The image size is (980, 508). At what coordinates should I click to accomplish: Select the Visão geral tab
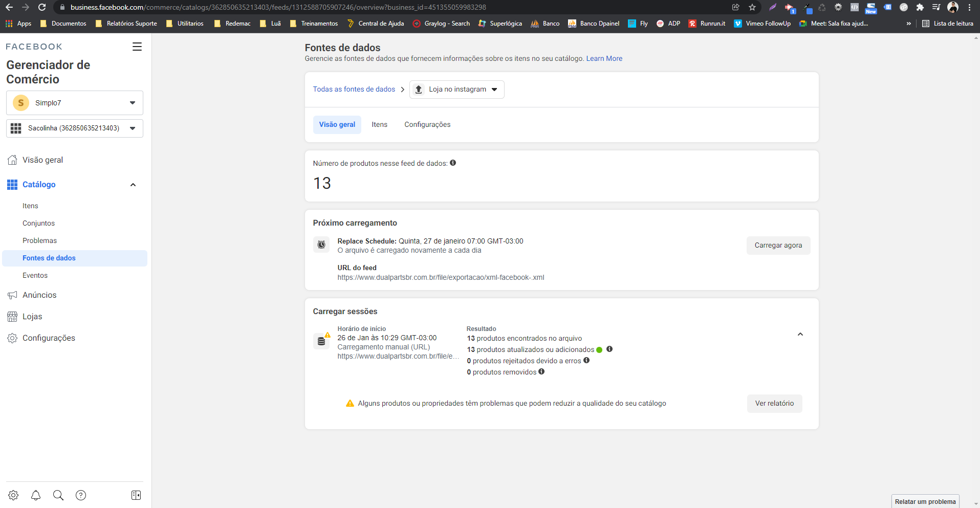337,124
